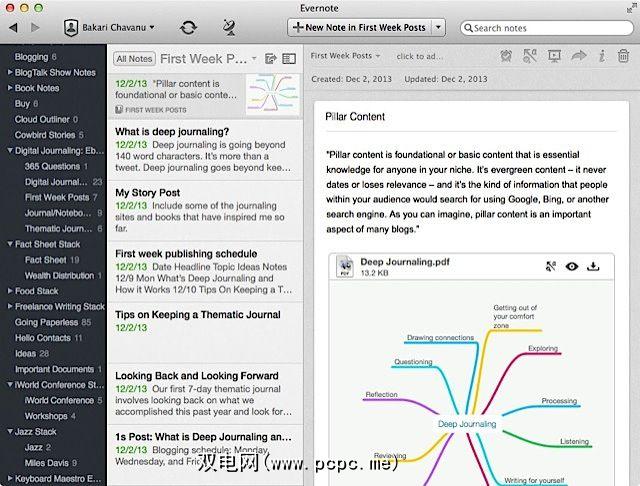Image resolution: width=640 pixels, height=486 pixels.
Task: Collapse the Digital Journaling stack
Action: click(10, 151)
